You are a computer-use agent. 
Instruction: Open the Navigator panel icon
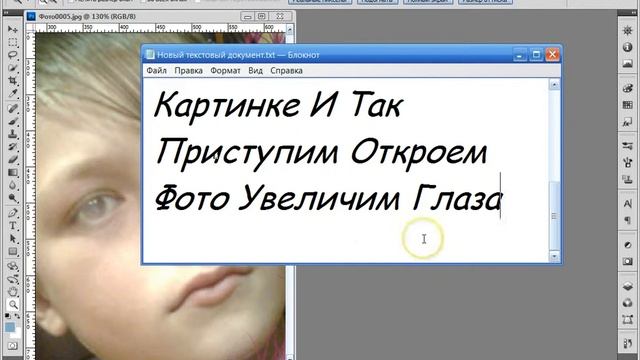628,30
